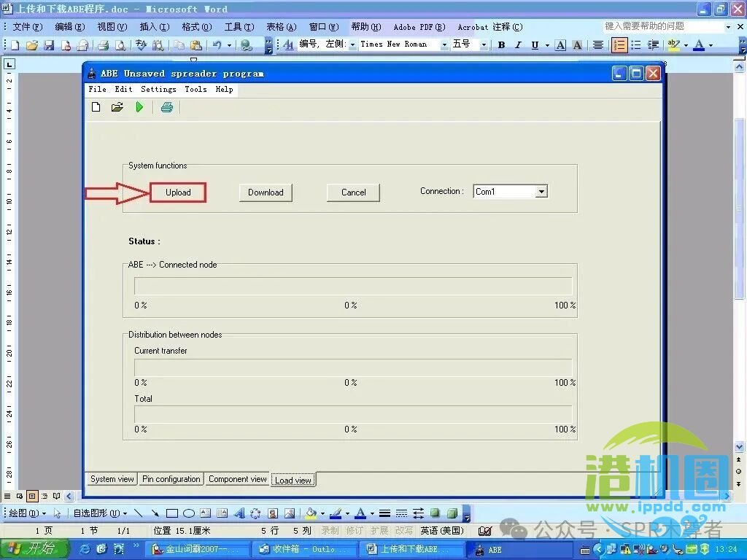Screen dimensions: 747x560
Task: Switch to the Pin configuration tab
Action: (x=171, y=479)
